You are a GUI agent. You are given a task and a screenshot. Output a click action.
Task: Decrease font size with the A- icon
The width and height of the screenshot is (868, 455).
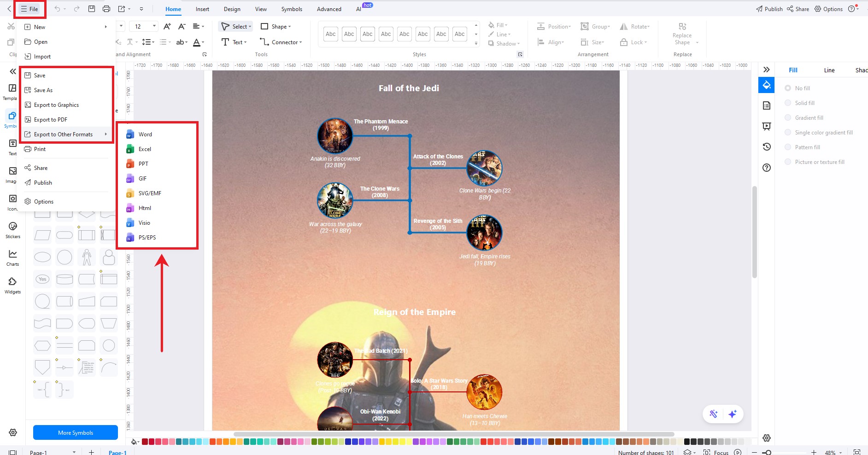tap(182, 26)
